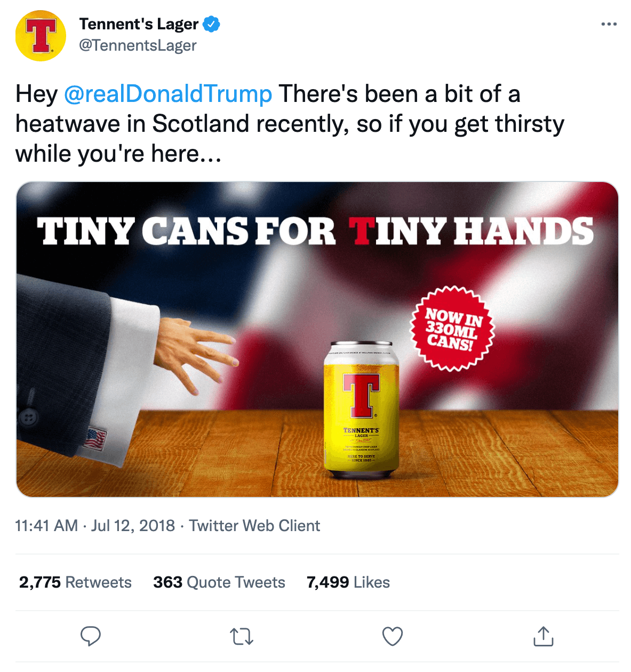631x672 pixels.
Task: Click the 11:41 AM timestamp
Action: coord(46,526)
